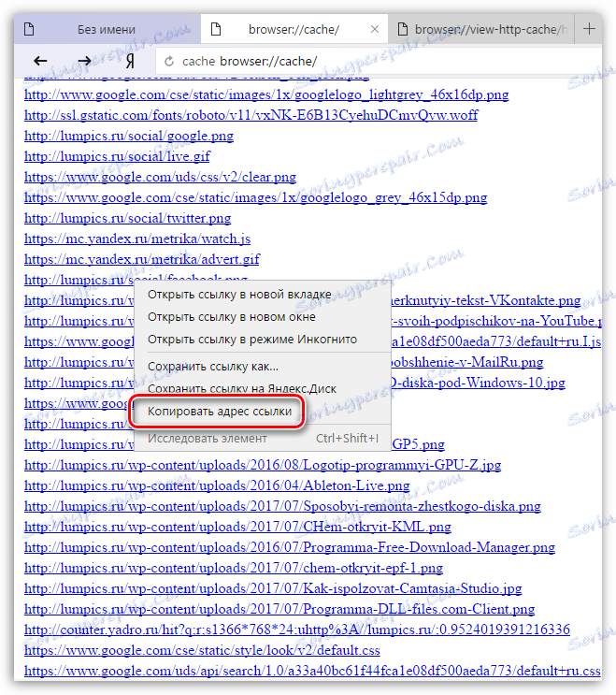This screenshot has width=616, height=695.
Task: Open lumpics.ru/social/google.png link
Action: point(129,136)
